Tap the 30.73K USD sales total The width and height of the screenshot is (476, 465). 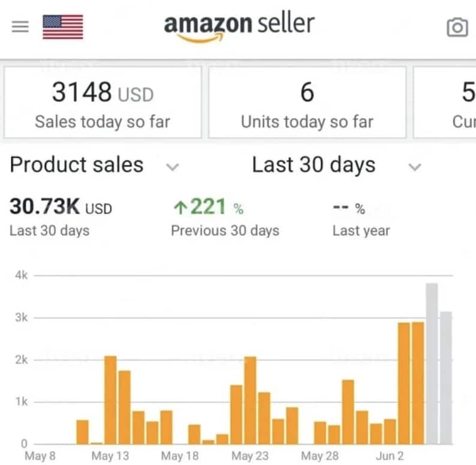(61, 208)
